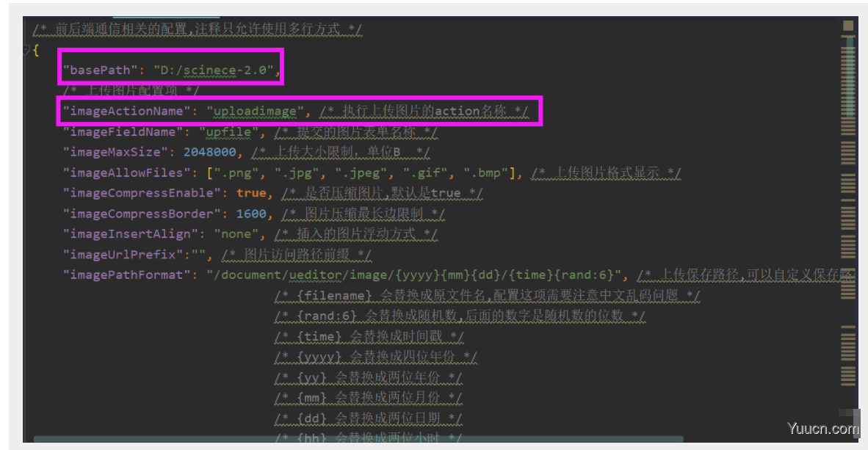868x450 pixels.
Task: Open the inspection status indicator square
Action: pos(847,26)
